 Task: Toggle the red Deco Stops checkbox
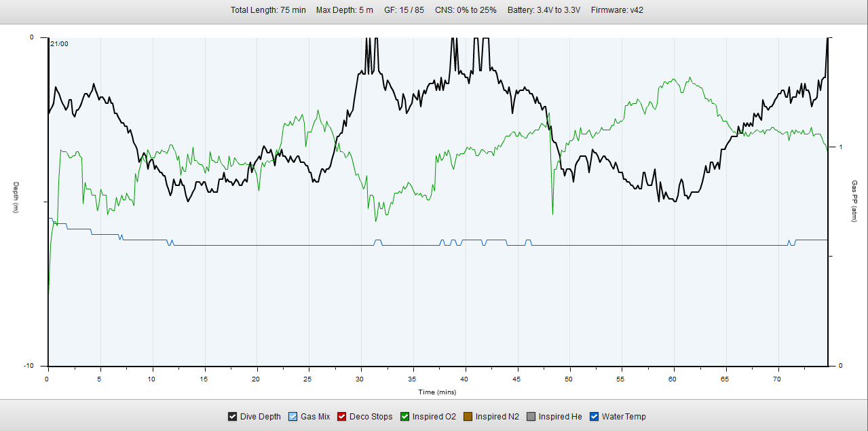(x=342, y=417)
